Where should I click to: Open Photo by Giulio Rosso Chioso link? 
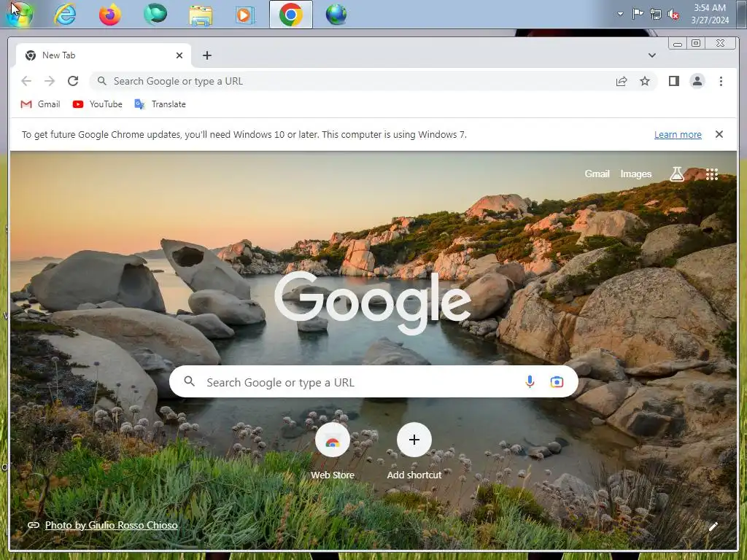coord(112,525)
